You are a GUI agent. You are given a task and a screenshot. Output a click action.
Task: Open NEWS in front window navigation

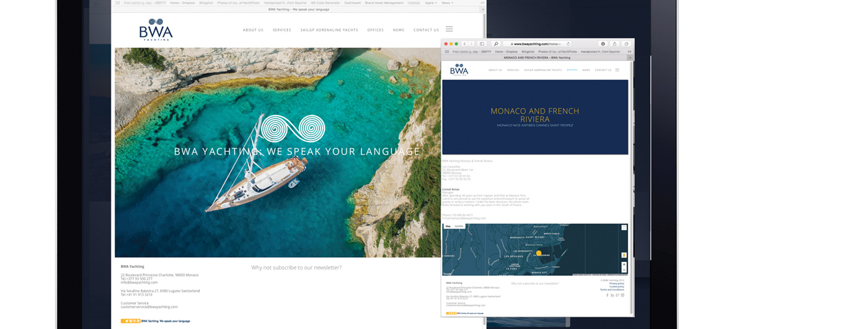(x=586, y=70)
